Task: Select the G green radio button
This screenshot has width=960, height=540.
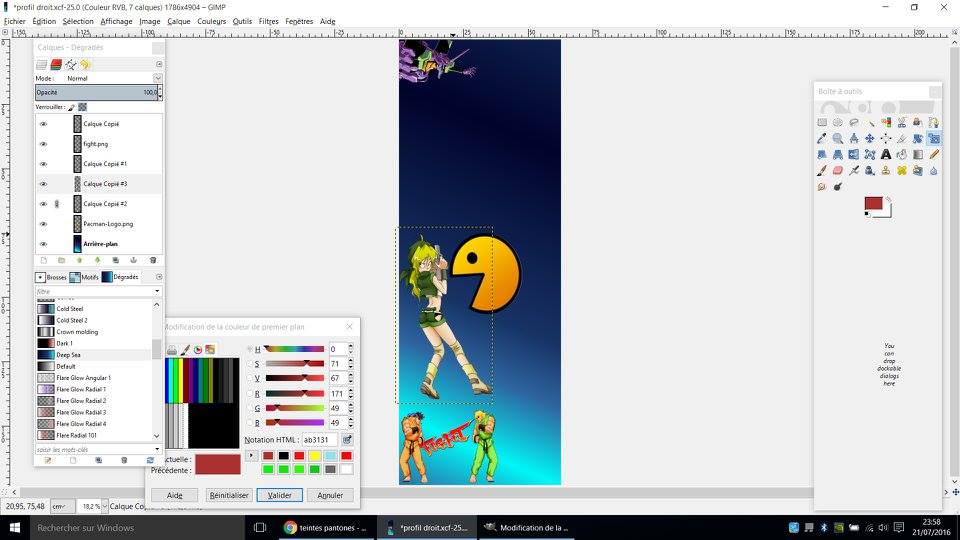Action: pos(250,408)
